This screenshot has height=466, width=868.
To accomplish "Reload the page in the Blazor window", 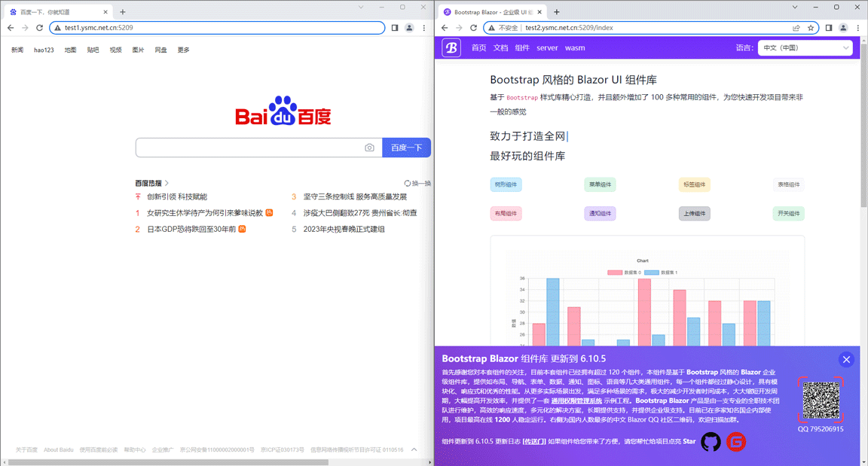I will [x=473, y=28].
